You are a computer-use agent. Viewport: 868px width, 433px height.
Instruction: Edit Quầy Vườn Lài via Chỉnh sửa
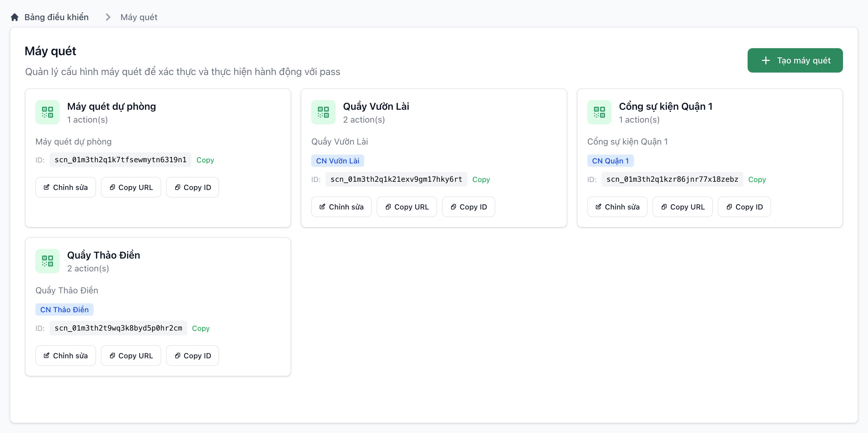(341, 207)
